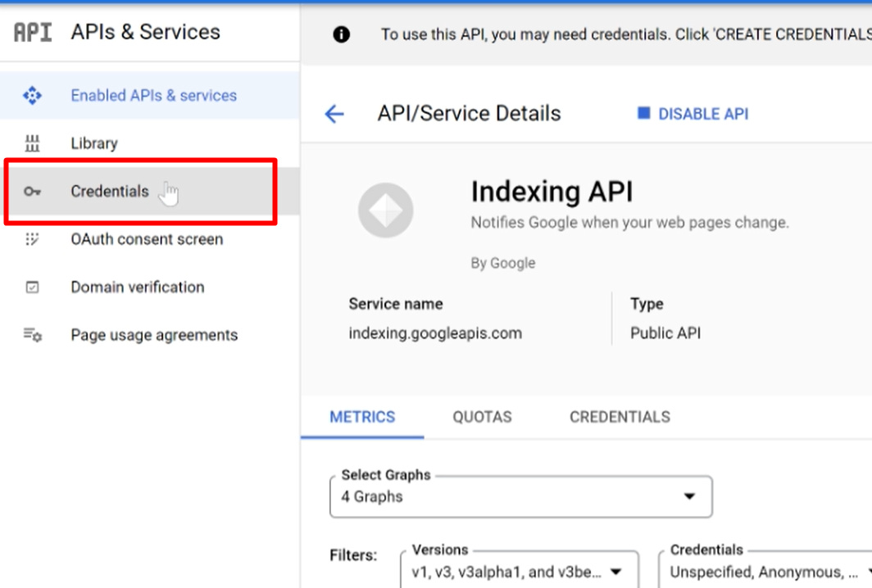Go back using the blue arrow icon
The width and height of the screenshot is (872, 588).
[334, 114]
